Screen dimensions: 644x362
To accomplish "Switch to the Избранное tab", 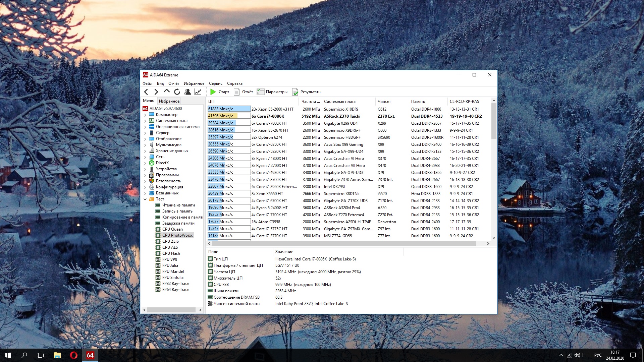I will tap(169, 101).
